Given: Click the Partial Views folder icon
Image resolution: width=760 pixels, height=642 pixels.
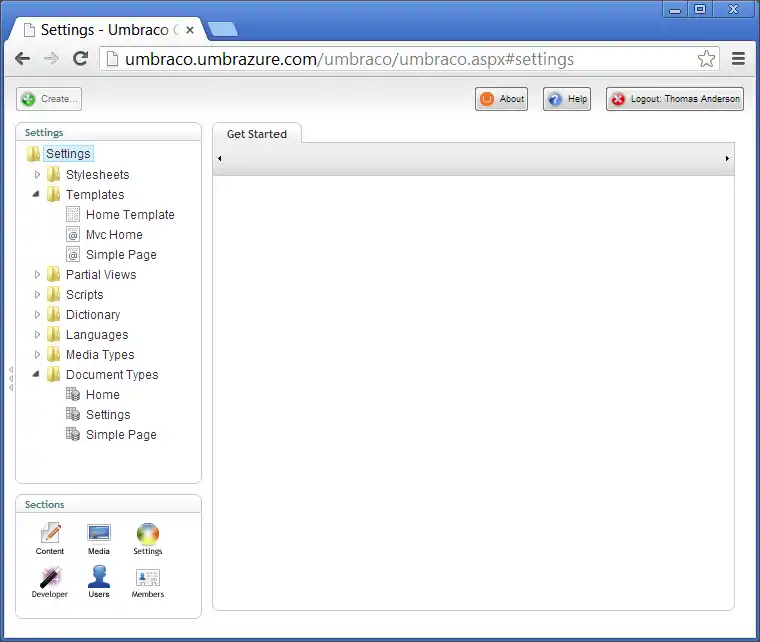Looking at the screenshot, I should [x=53, y=274].
